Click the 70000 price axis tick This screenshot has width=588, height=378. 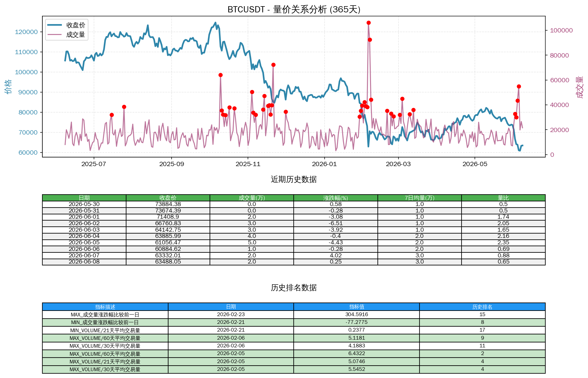tap(28, 132)
